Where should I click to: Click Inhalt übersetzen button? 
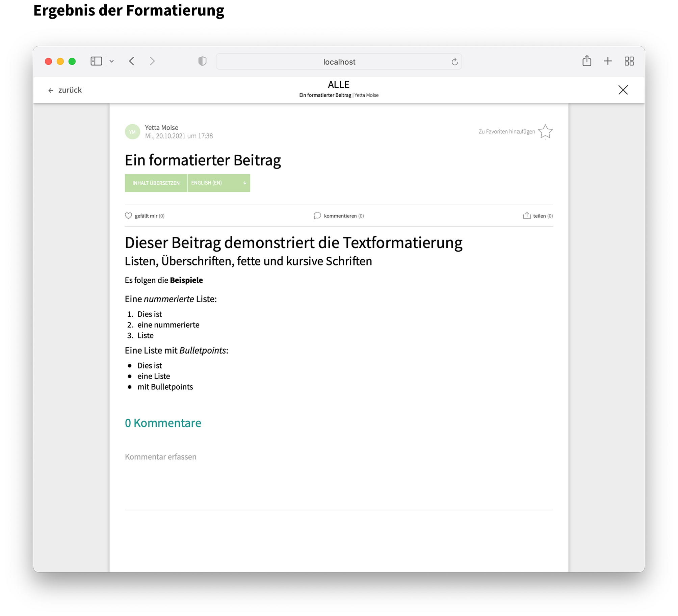tap(156, 183)
